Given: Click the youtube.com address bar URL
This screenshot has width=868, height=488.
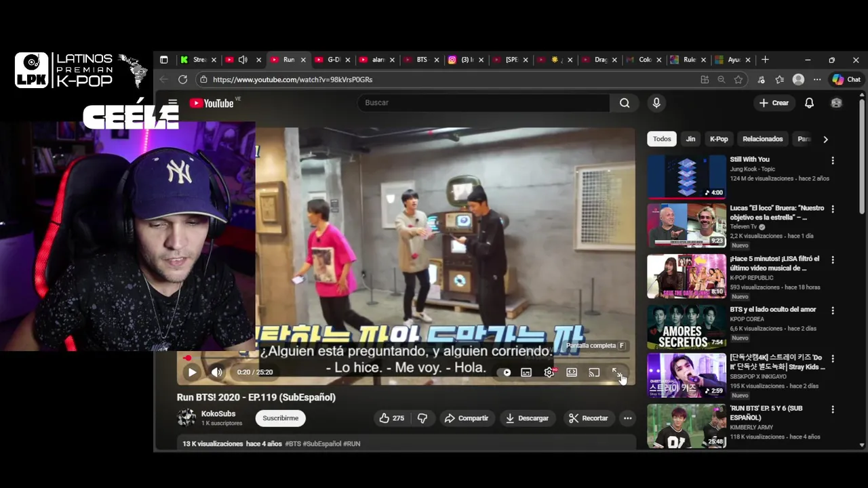Looking at the screenshot, I should click(x=292, y=79).
